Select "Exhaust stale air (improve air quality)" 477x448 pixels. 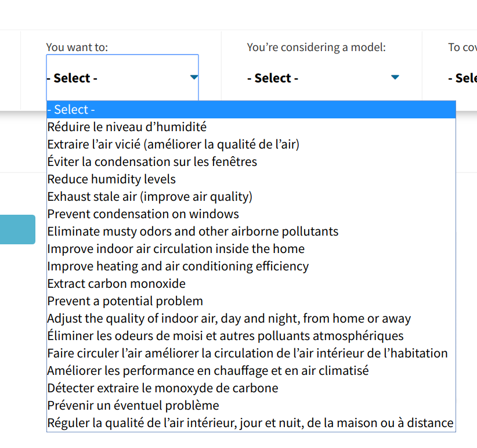pyautogui.click(x=251, y=197)
